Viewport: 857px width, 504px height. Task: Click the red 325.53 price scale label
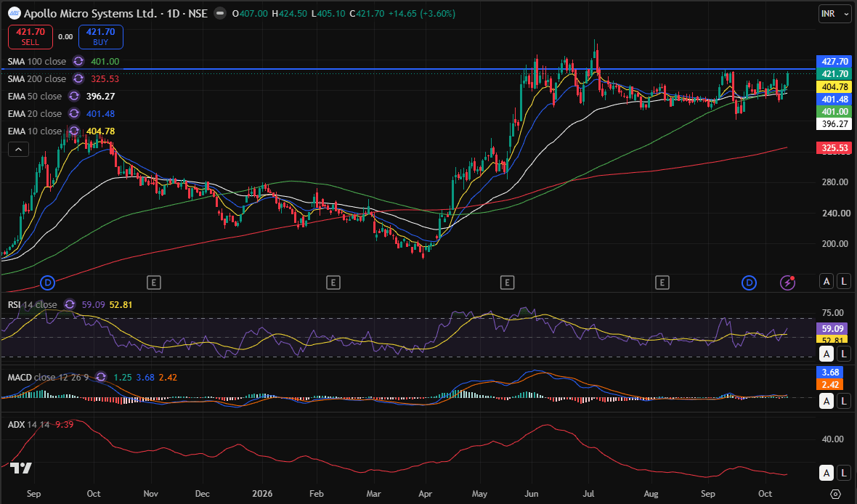pos(834,147)
